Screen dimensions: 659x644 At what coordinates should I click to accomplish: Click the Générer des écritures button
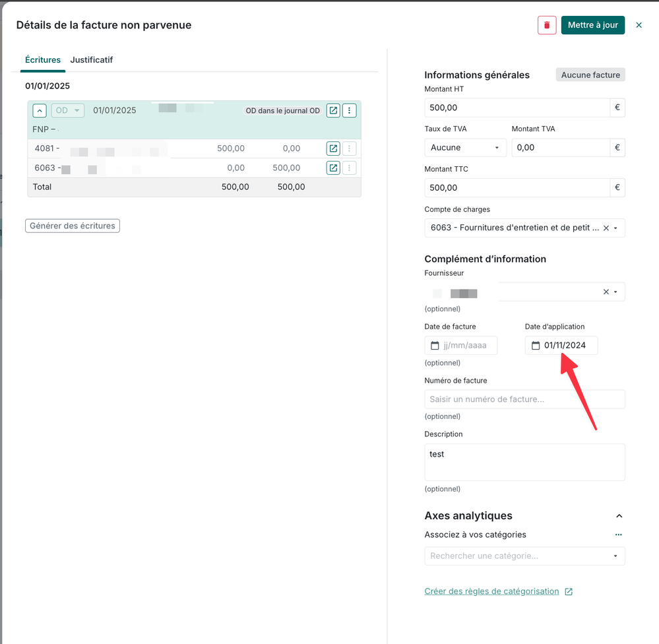click(73, 226)
